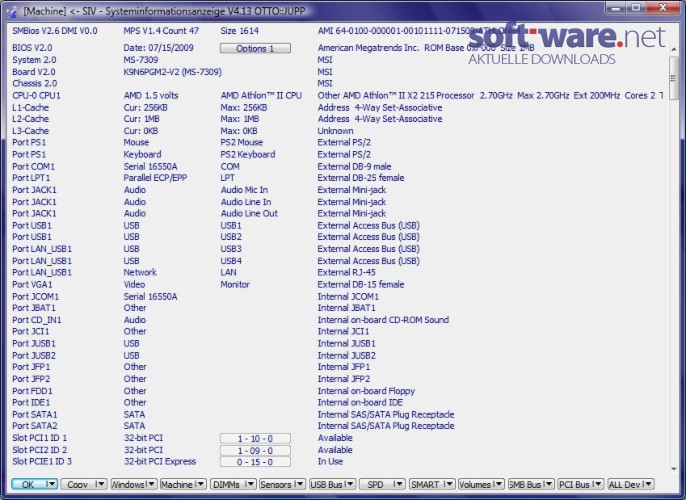Open the USB Bus dropdown arrow

pos(350,484)
